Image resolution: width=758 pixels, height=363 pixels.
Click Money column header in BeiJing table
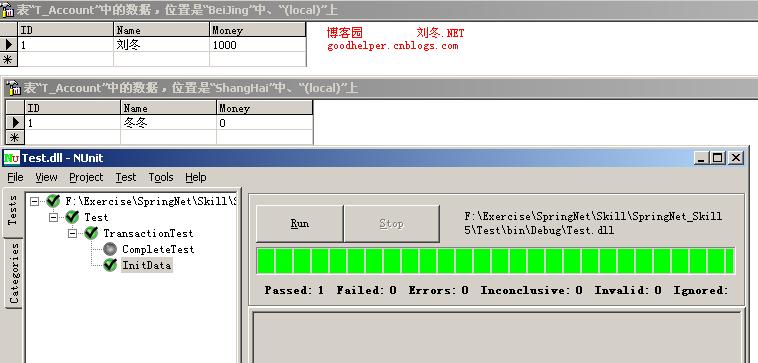point(258,29)
